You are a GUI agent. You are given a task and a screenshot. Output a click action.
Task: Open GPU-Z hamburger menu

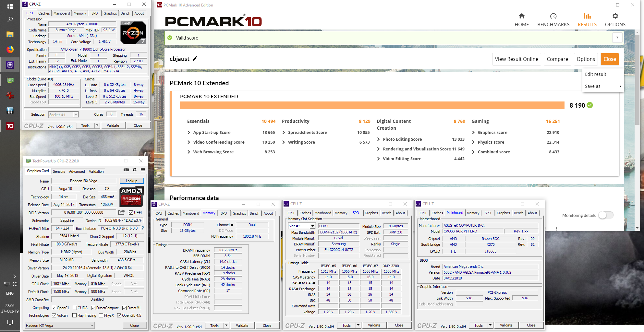[x=143, y=170]
